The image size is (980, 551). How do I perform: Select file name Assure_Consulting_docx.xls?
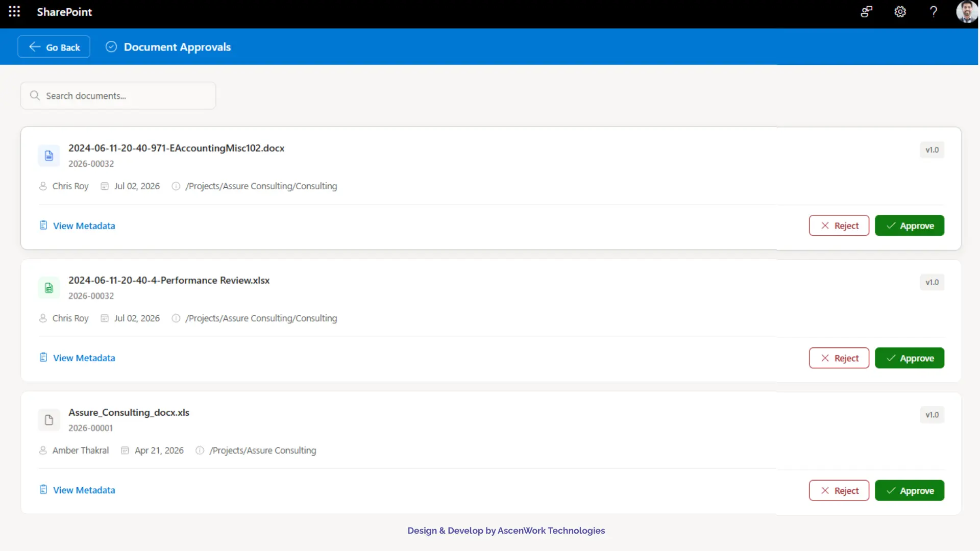click(129, 412)
